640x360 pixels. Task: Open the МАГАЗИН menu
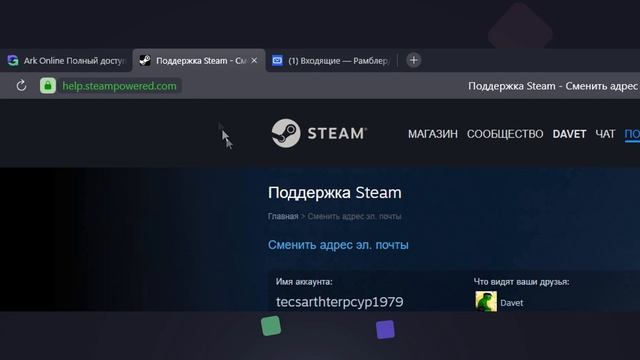(x=433, y=134)
